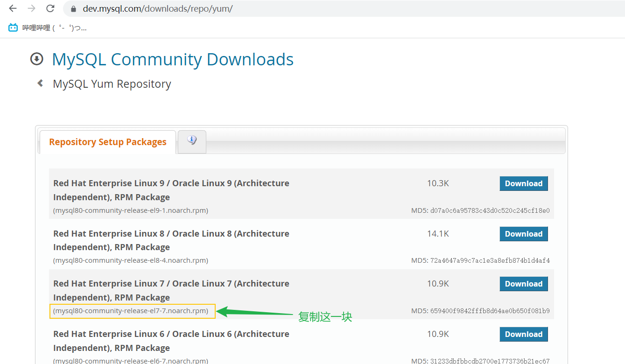The width and height of the screenshot is (625, 364).
Task: Click the bilibili bookmark label text
Action: pos(55,28)
